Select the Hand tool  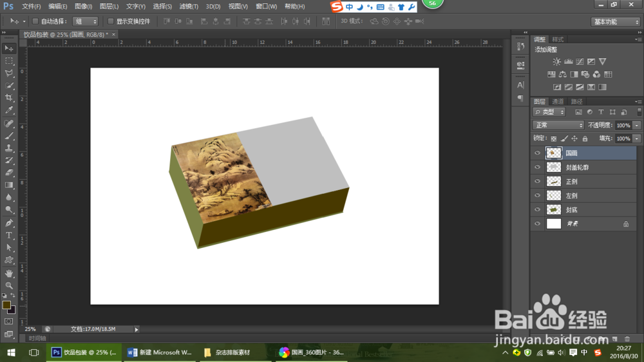point(8,273)
